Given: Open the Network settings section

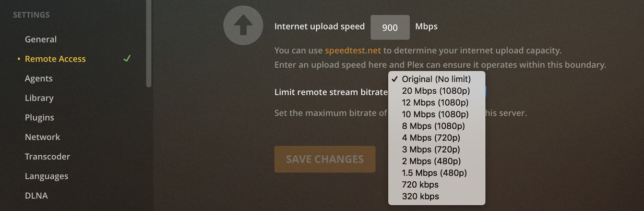Looking at the screenshot, I should [x=42, y=137].
